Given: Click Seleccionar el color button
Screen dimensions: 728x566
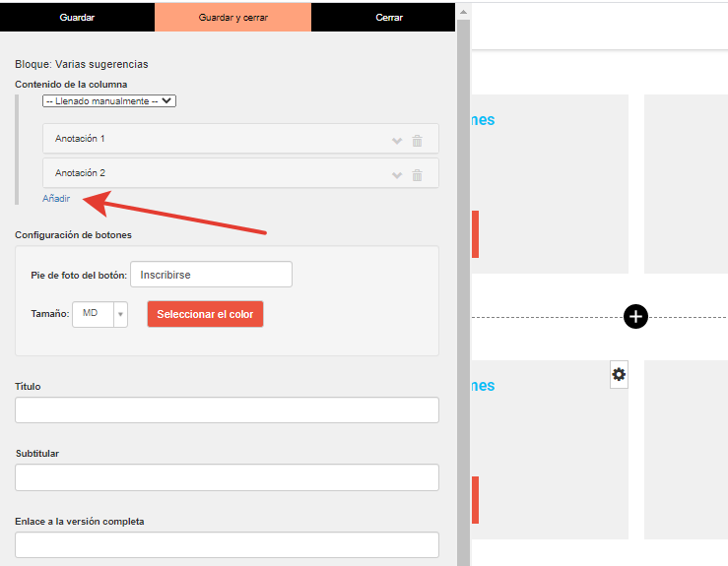Looking at the screenshot, I should [205, 314].
